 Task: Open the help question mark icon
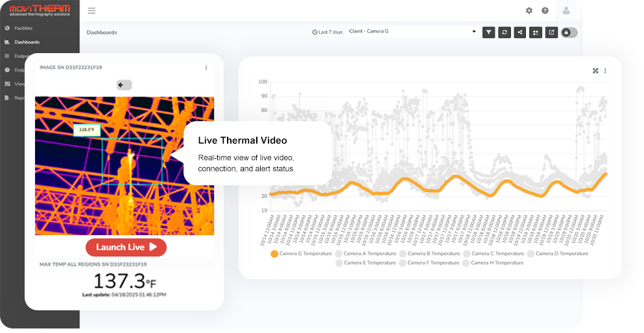click(545, 10)
